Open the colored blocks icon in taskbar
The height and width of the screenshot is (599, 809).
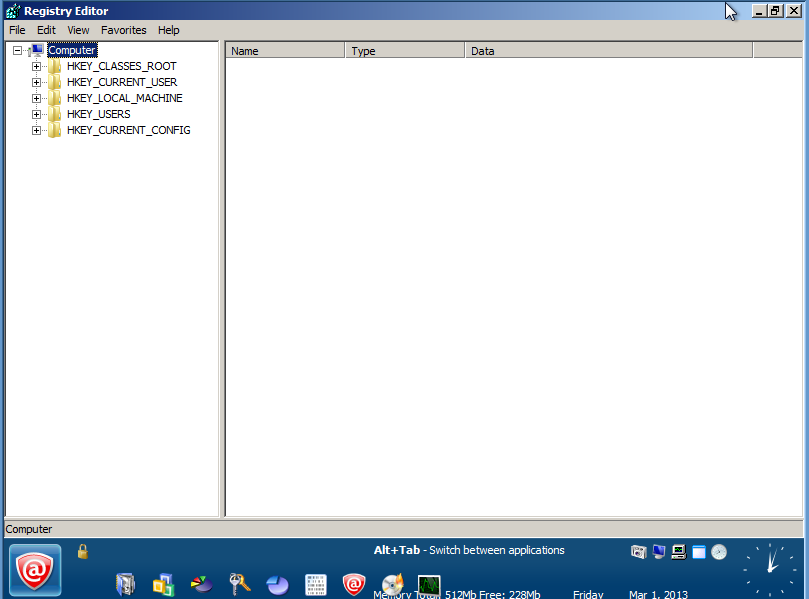164,585
